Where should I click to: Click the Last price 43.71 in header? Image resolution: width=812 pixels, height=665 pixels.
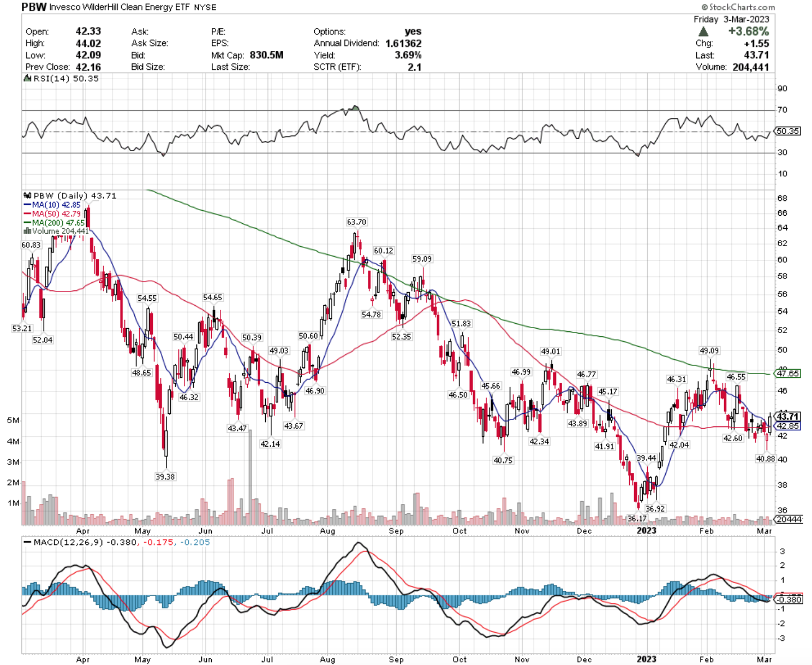click(756, 55)
